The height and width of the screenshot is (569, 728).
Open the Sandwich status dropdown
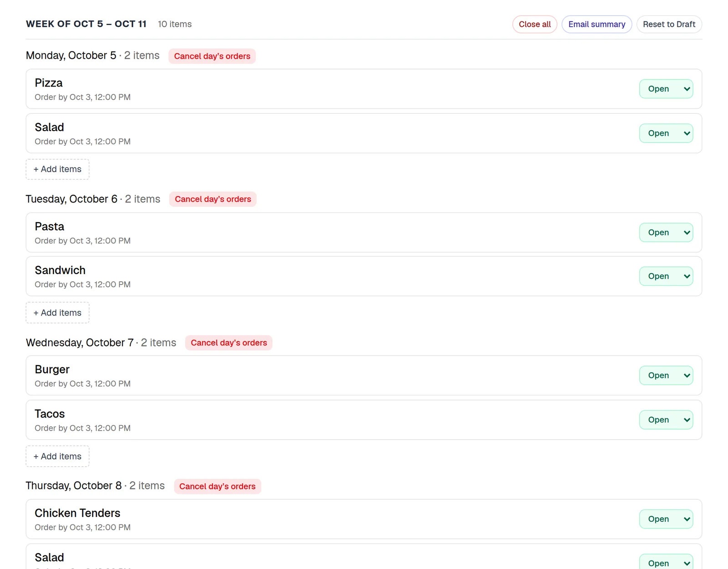(666, 276)
